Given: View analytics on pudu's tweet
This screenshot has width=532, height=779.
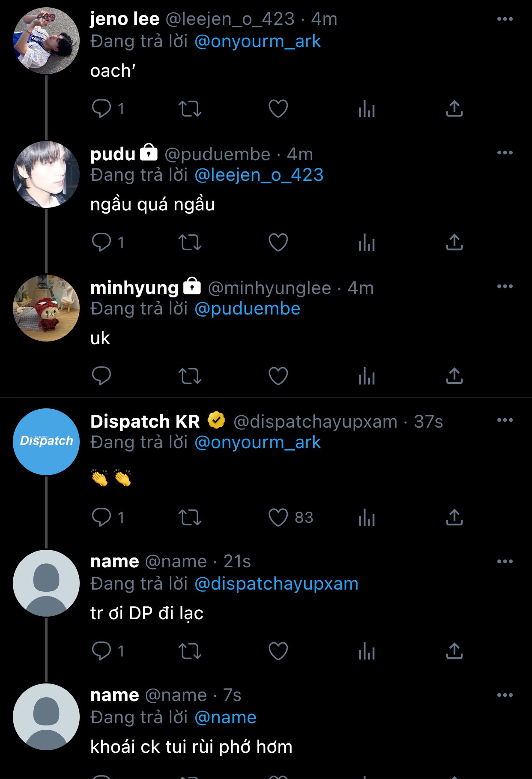Looking at the screenshot, I should pos(367,242).
